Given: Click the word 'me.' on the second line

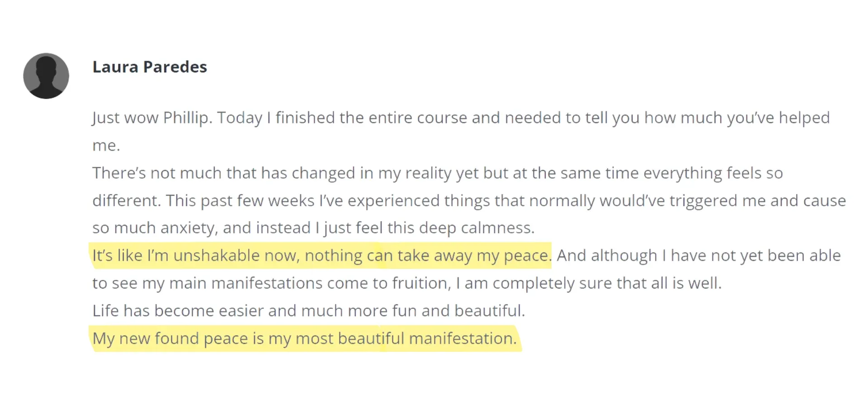Looking at the screenshot, I should pyautogui.click(x=106, y=146).
